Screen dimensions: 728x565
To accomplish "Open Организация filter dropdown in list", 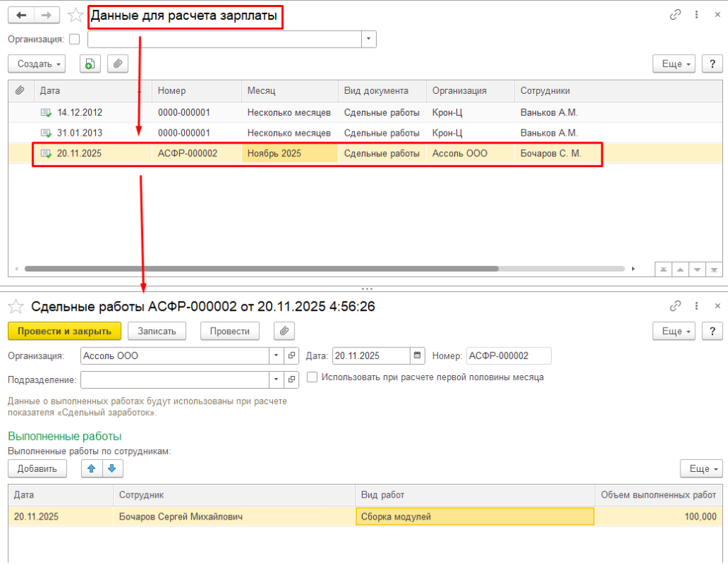I will point(368,39).
